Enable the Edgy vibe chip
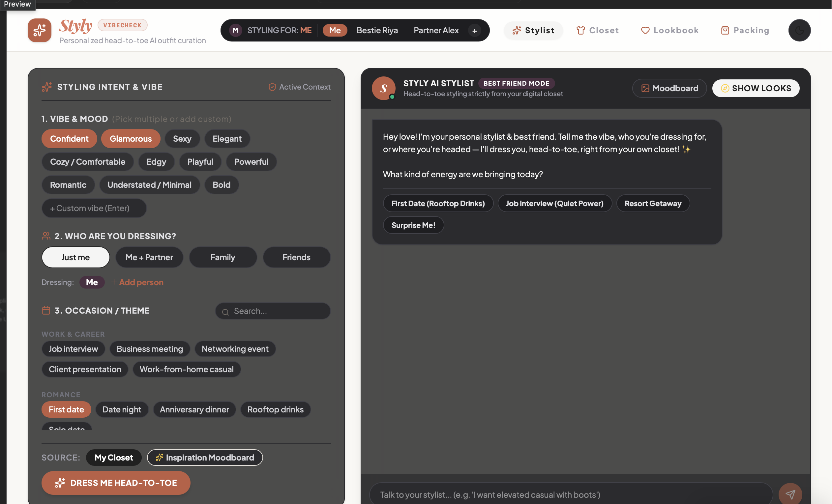The image size is (832, 504). (x=156, y=162)
